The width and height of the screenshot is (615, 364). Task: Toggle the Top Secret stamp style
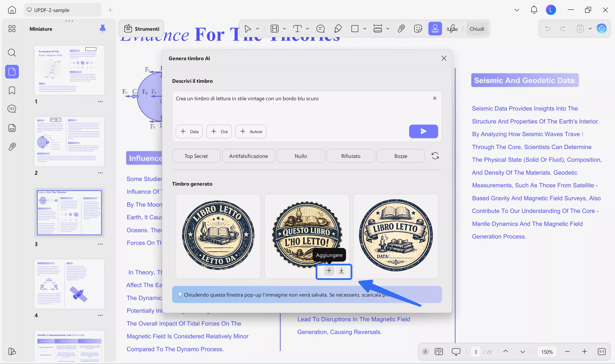196,156
